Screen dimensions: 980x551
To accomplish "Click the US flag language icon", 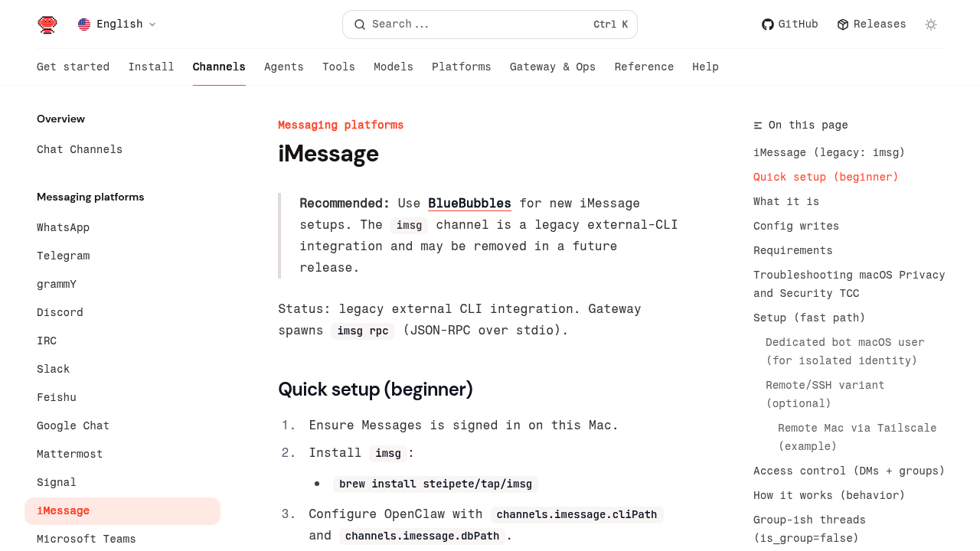I will point(84,24).
